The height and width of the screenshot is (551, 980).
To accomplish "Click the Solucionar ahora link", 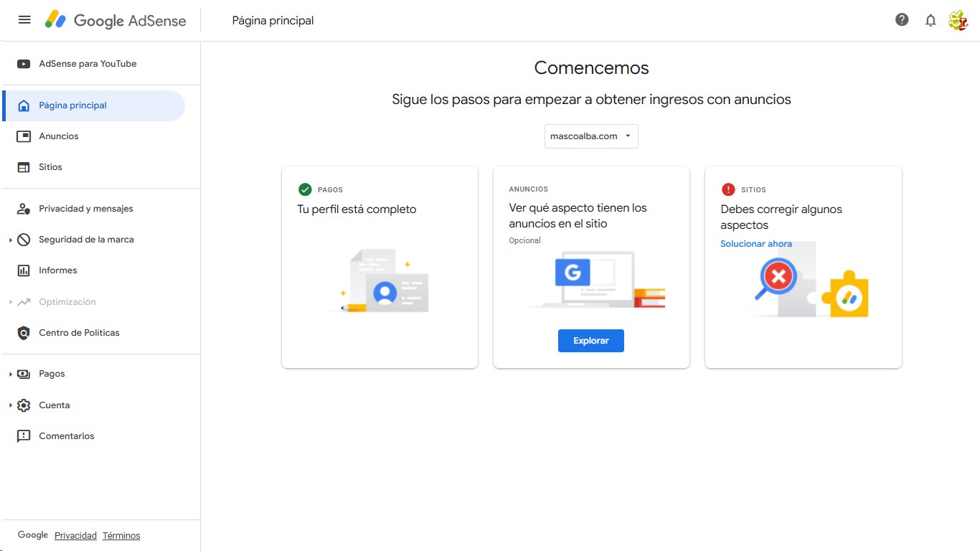I will 756,244.
